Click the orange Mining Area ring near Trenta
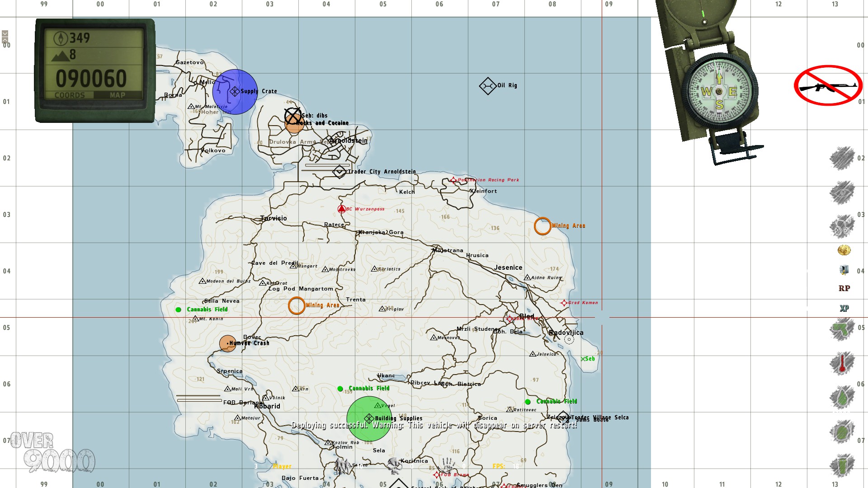 coord(297,306)
